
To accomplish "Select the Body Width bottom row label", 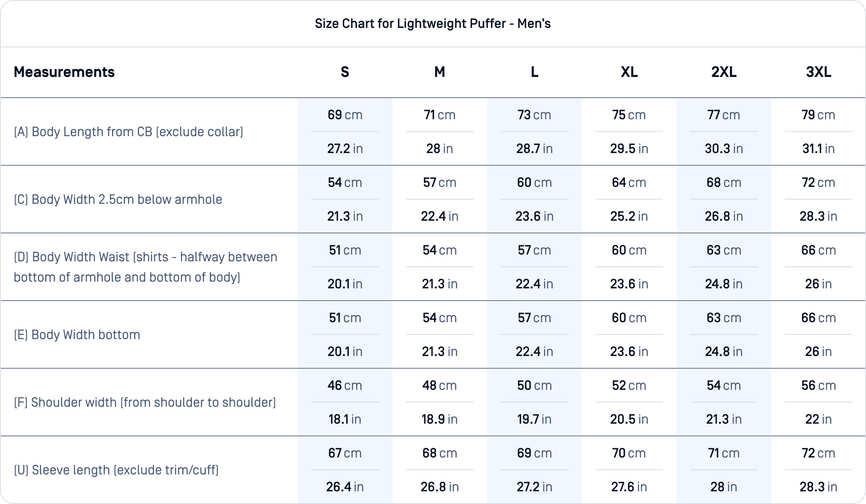I will pos(77,335).
